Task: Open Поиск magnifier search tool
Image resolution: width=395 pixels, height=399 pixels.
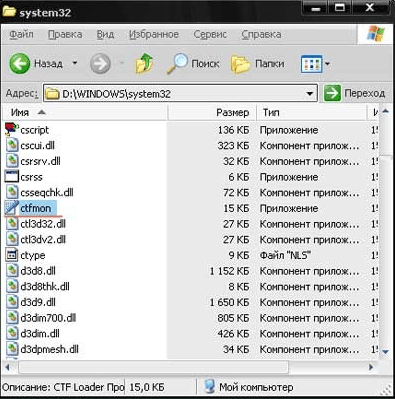Action: [193, 63]
